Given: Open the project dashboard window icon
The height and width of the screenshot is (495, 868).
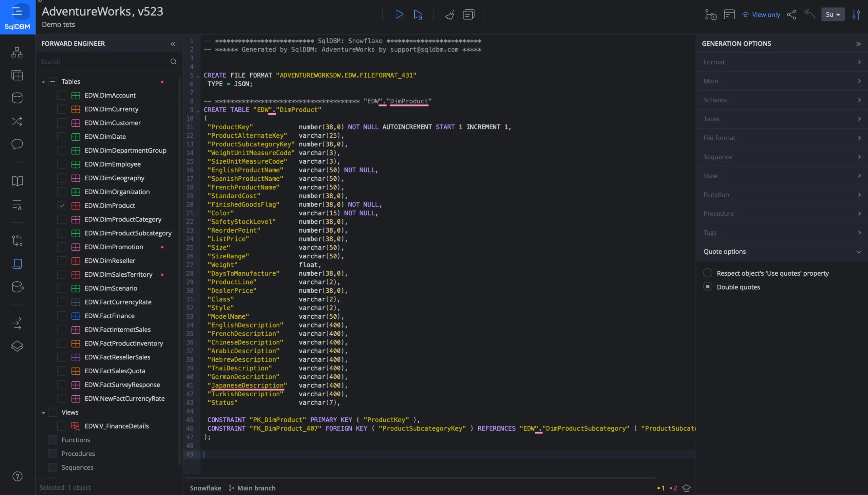Looking at the screenshot, I should point(729,15).
